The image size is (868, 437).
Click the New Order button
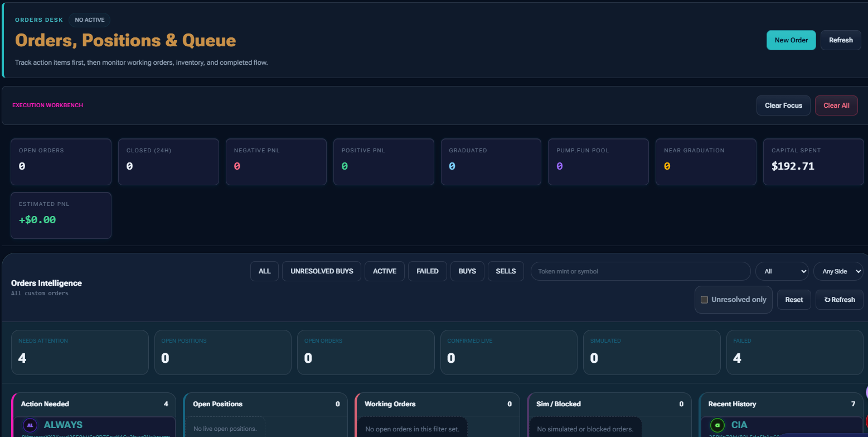click(x=791, y=40)
